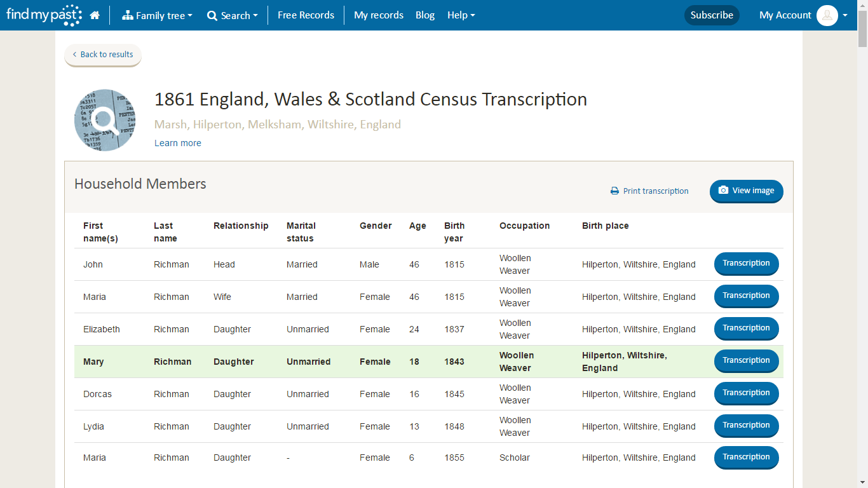Click the Findmypast logo
Viewport: 868px width, 488px height.
pos(44,15)
